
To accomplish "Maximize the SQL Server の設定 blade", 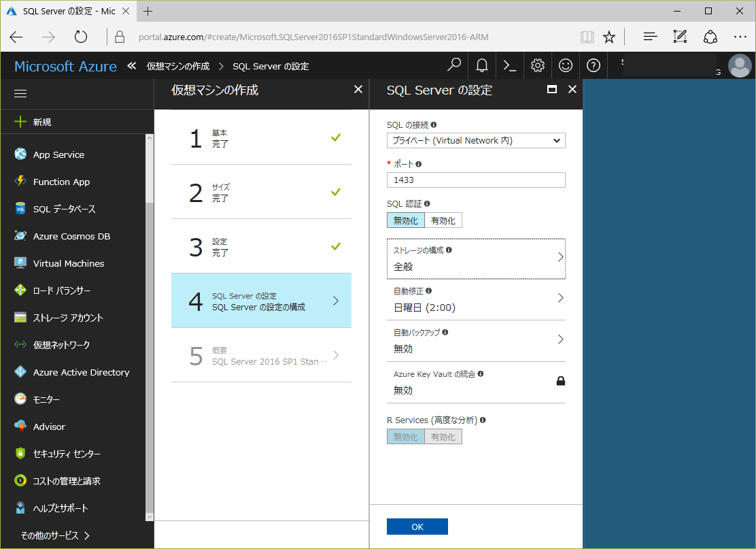I will pyautogui.click(x=552, y=89).
